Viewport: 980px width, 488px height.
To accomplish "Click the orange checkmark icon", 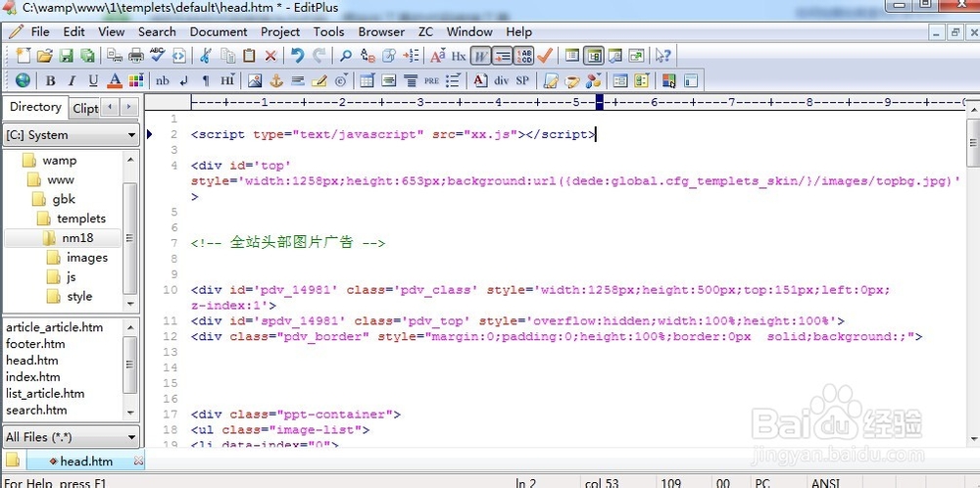I will point(544,56).
